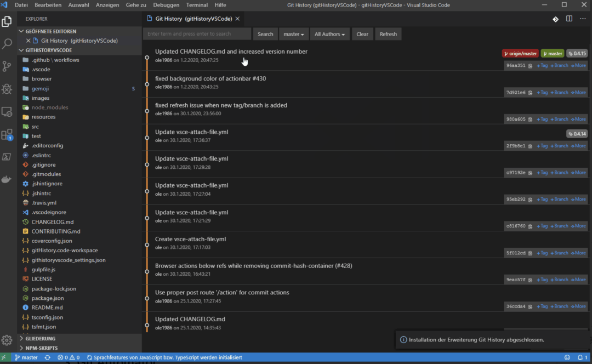592x364 pixels.
Task: Open the Manage gear settings icon
Action: tap(7, 340)
